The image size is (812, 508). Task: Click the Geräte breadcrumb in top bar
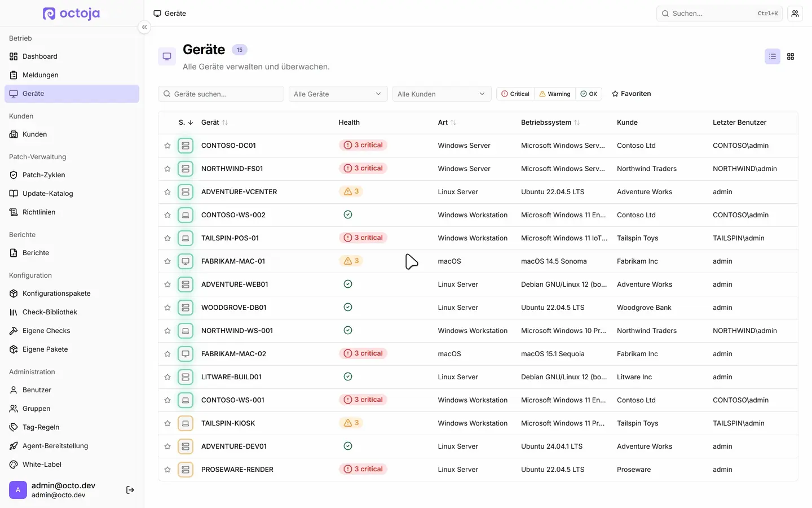coord(170,14)
